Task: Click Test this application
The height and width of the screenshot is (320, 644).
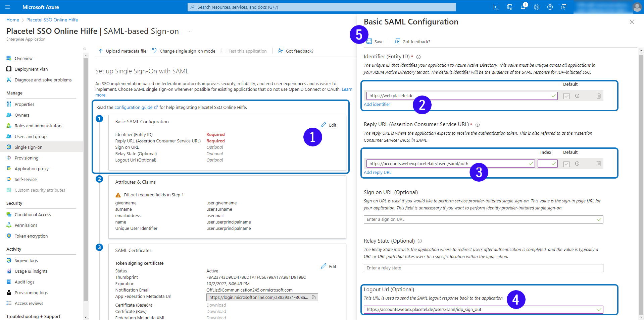Action: (x=244, y=51)
